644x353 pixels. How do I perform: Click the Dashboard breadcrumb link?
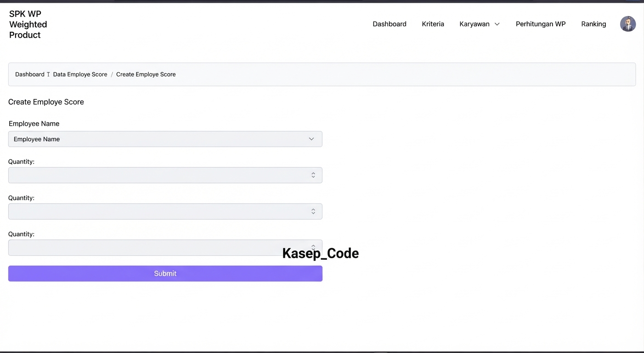pyautogui.click(x=30, y=74)
